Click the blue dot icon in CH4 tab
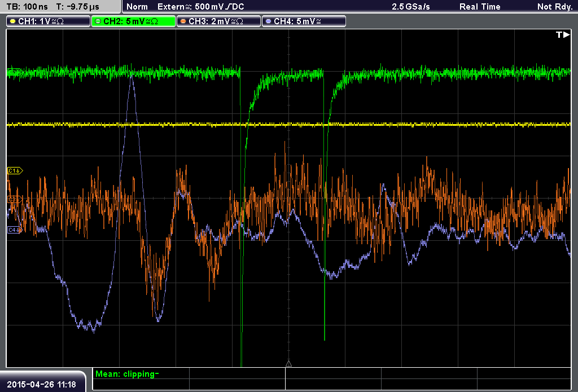Screen dimensions: 578x392 coord(268,21)
